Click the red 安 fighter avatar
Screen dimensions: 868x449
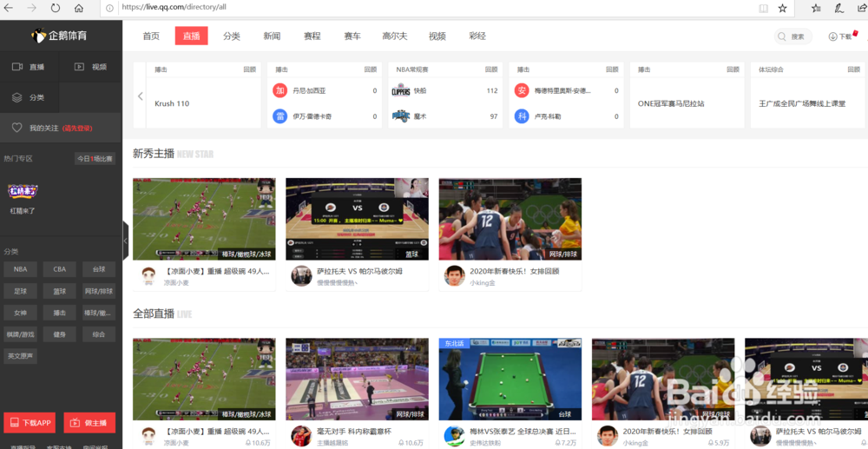(x=522, y=91)
